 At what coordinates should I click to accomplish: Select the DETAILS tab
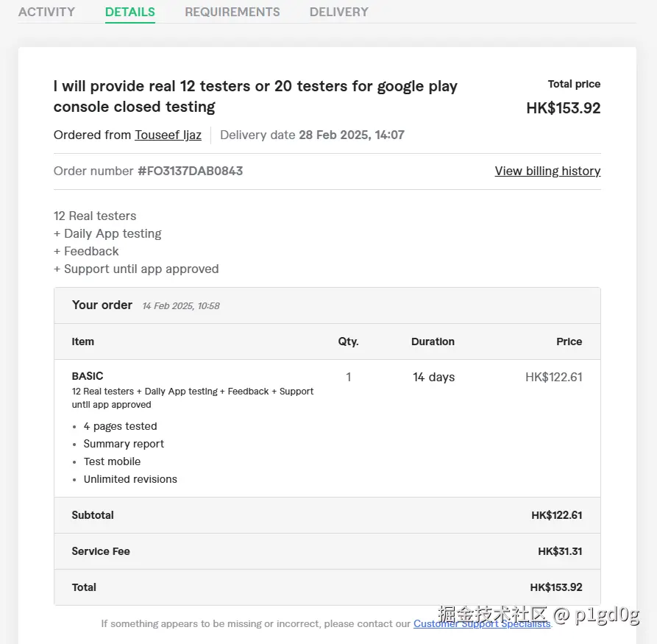[x=130, y=12]
